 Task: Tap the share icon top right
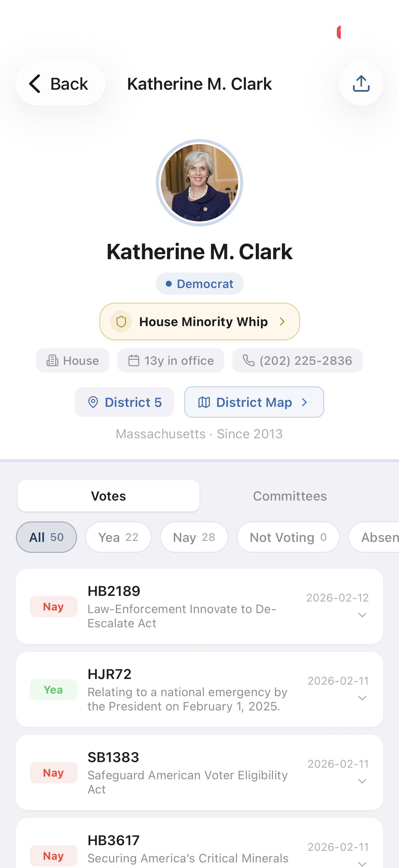(361, 83)
